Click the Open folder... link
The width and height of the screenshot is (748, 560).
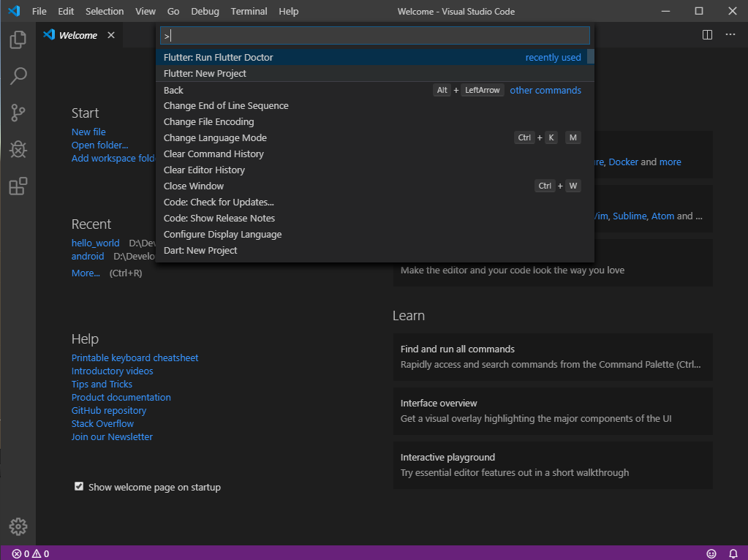99,145
